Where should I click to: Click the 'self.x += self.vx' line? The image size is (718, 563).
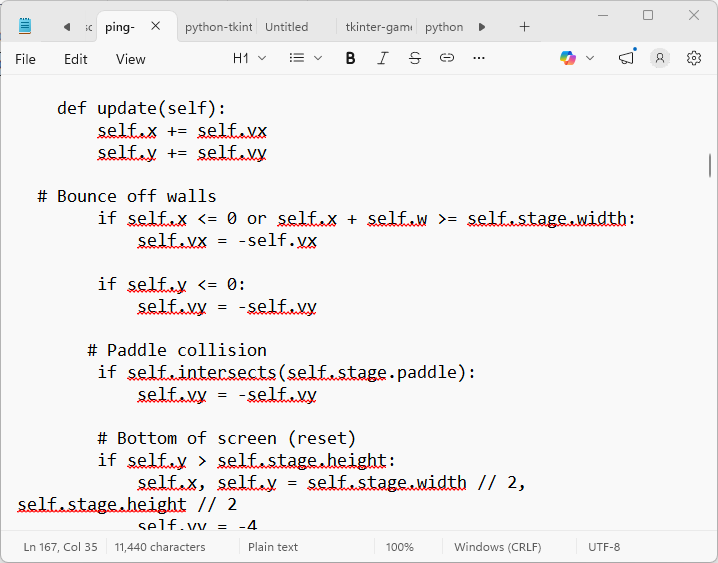[182, 131]
